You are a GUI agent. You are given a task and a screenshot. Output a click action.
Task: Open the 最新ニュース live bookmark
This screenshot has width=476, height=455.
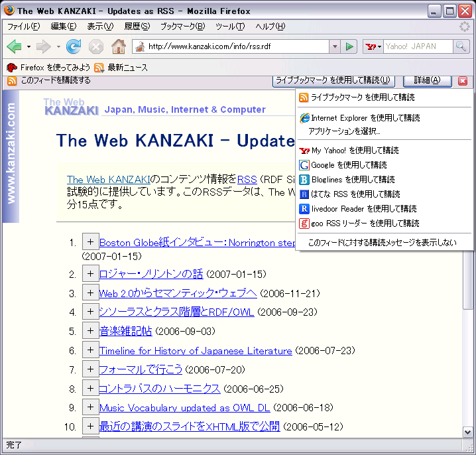[121, 68]
